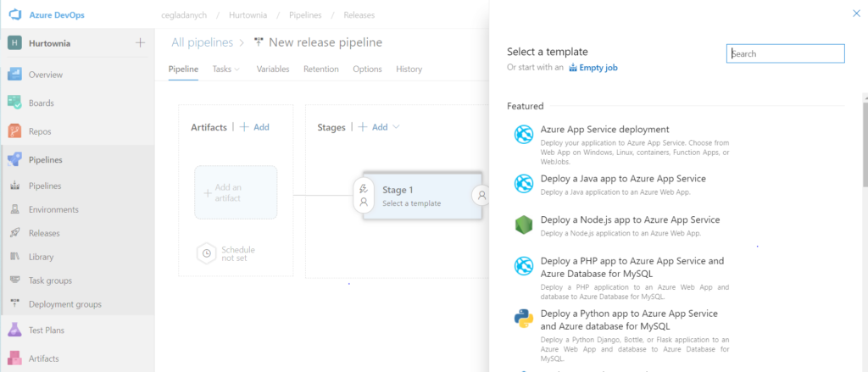Open the Task groups icon
The image size is (868, 372).
pos(15,280)
